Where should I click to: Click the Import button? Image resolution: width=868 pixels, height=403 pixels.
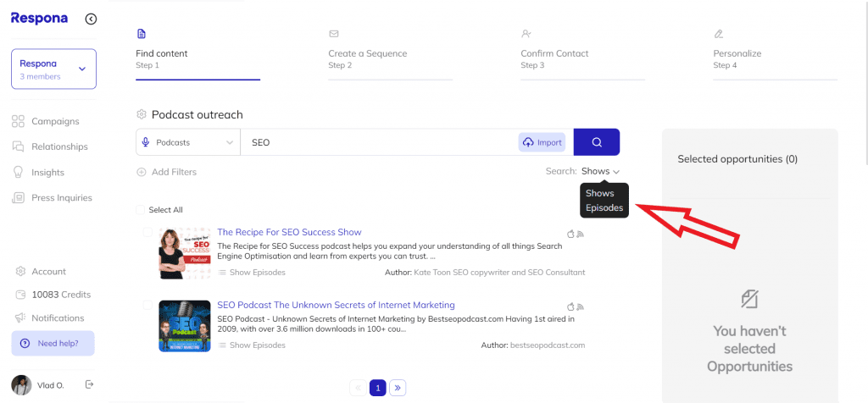tap(542, 142)
